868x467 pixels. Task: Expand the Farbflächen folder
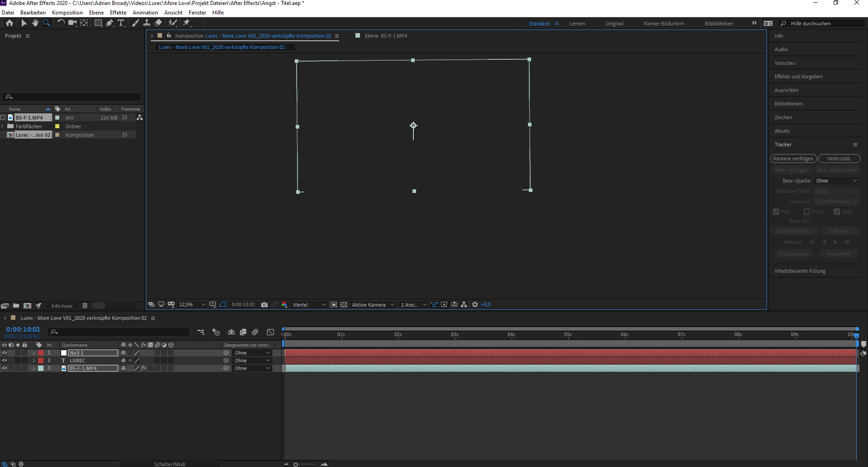[x=3, y=126]
